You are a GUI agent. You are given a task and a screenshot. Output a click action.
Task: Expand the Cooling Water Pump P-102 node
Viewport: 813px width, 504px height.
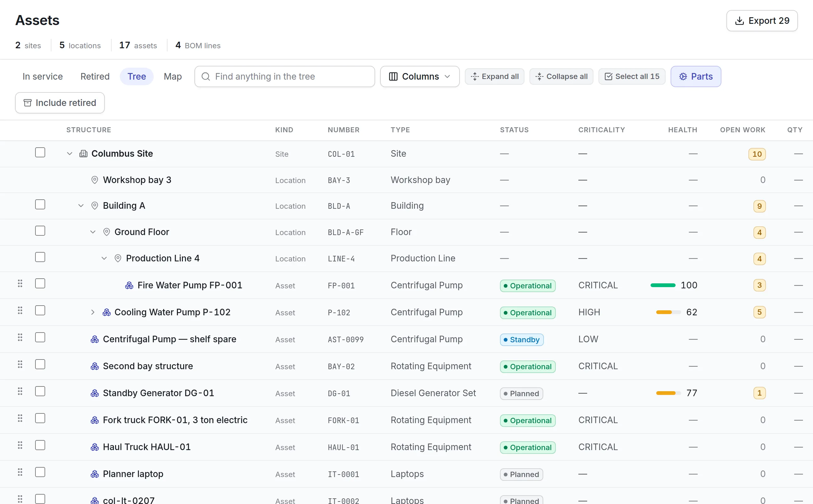click(93, 312)
